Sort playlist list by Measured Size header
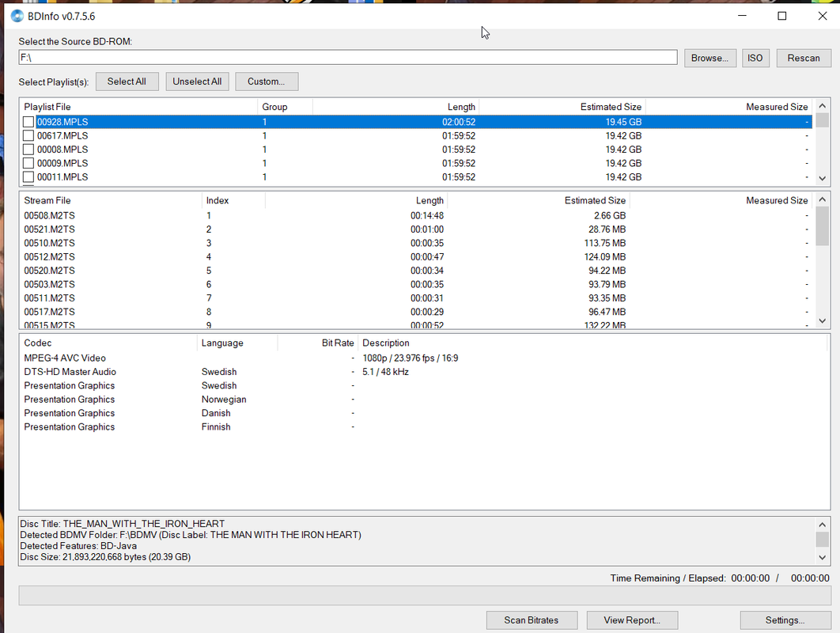 728,107
